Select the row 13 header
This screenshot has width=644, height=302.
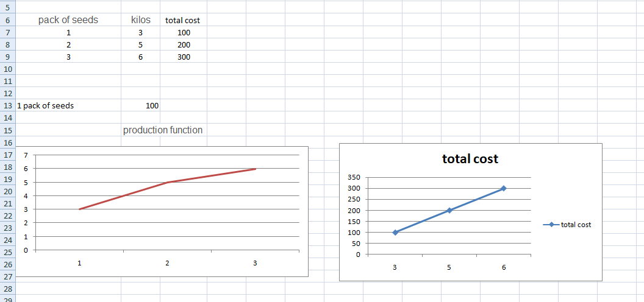pos(7,105)
